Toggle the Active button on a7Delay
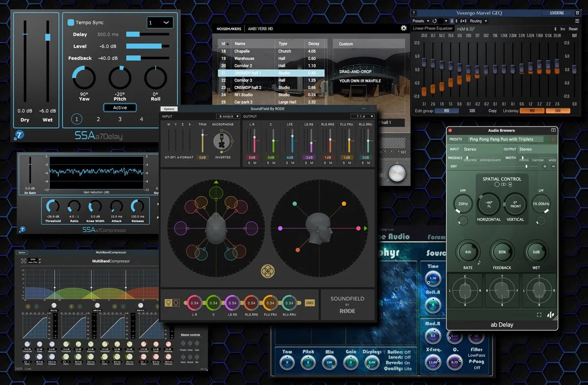The image size is (588, 385). (120, 107)
